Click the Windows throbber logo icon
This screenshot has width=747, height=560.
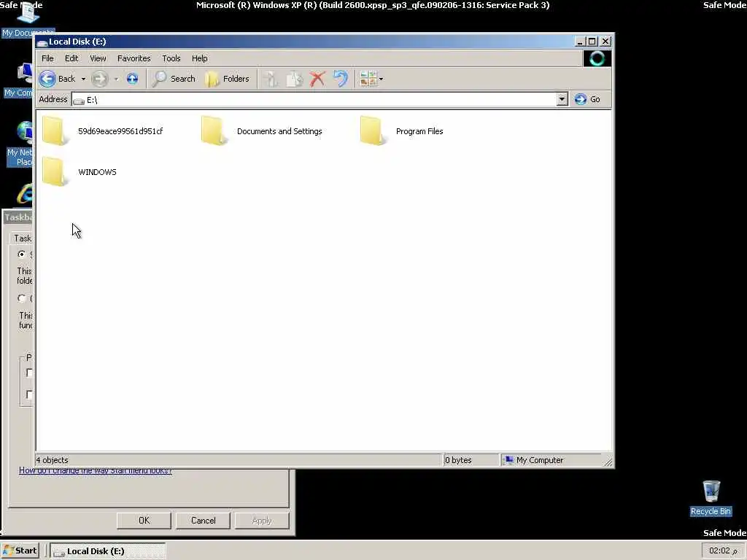(597, 58)
